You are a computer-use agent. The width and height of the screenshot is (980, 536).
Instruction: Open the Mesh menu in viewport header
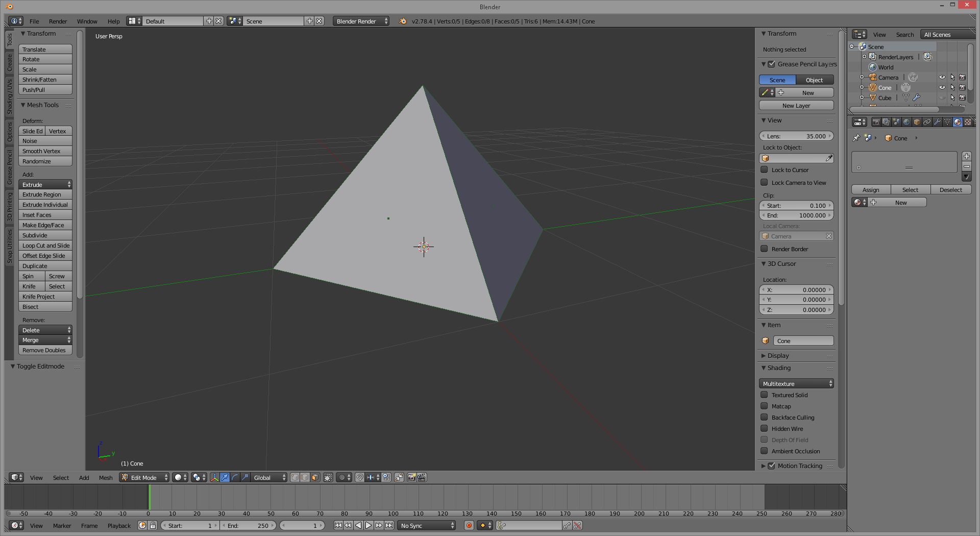pyautogui.click(x=106, y=478)
